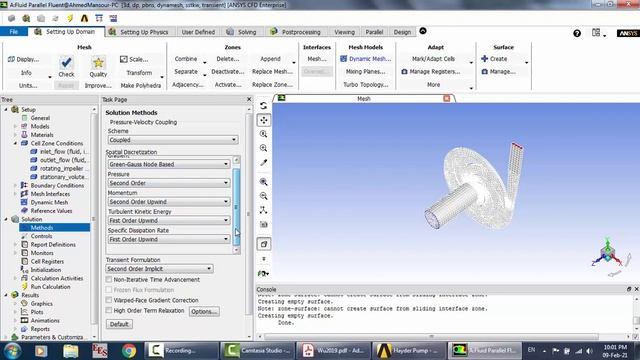Open Manage Registers in Adapt group
640x360 pixels.
point(431,71)
